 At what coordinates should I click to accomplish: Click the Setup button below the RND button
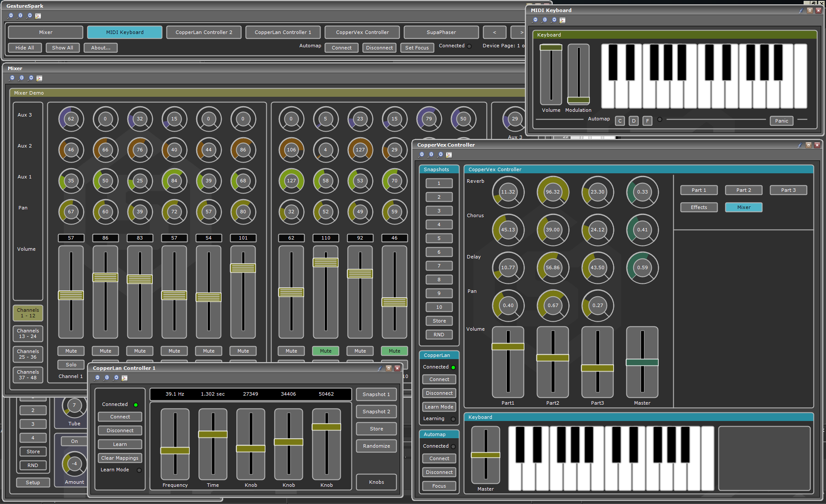coord(33,482)
